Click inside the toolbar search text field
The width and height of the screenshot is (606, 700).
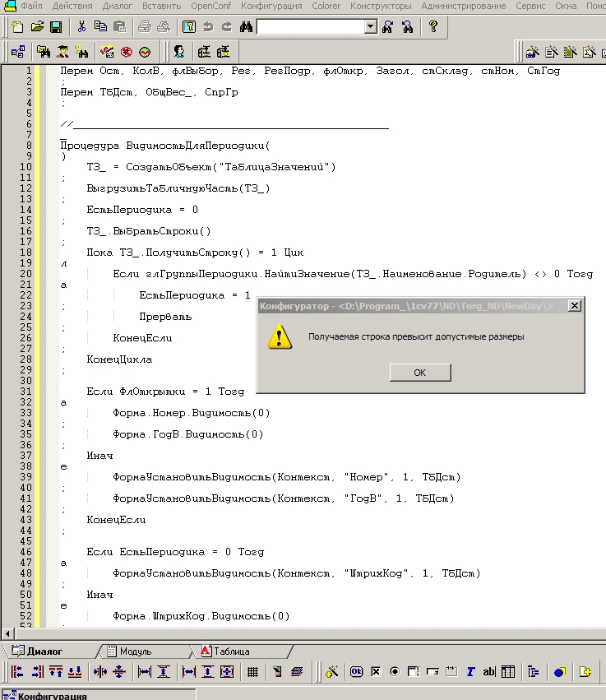309,27
